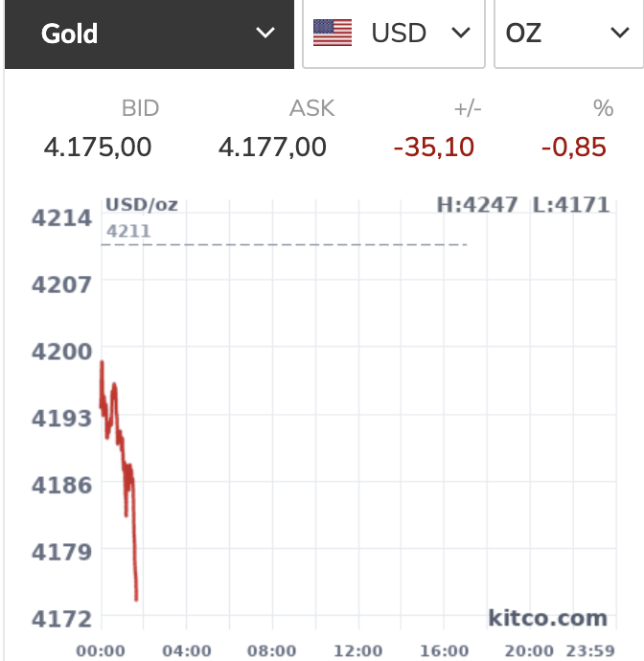The image size is (644, 661).
Task: Click the L:4171 low indicator
Action: pyautogui.click(x=571, y=205)
